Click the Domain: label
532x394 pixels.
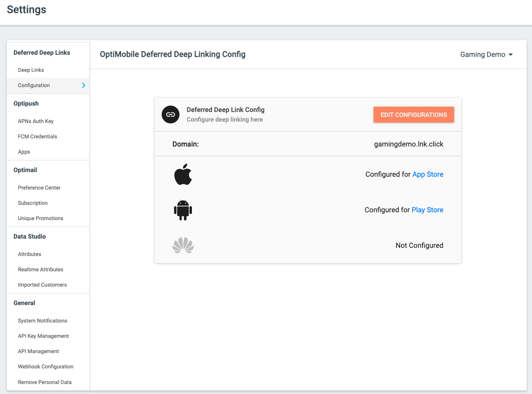[x=186, y=144]
